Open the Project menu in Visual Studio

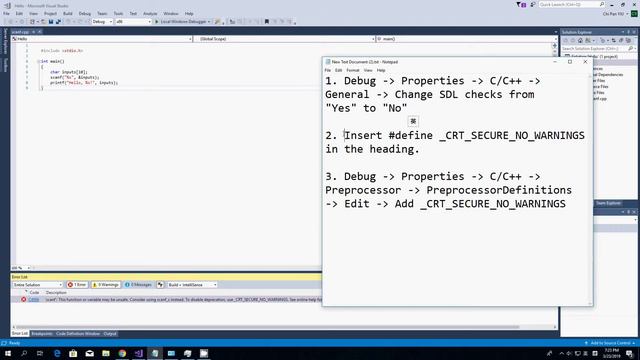click(x=50, y=13)
